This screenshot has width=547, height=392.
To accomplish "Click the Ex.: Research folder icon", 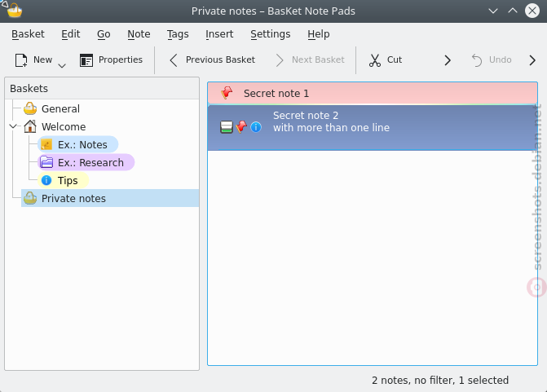I will pyautogui.click(x=46, y=162).
